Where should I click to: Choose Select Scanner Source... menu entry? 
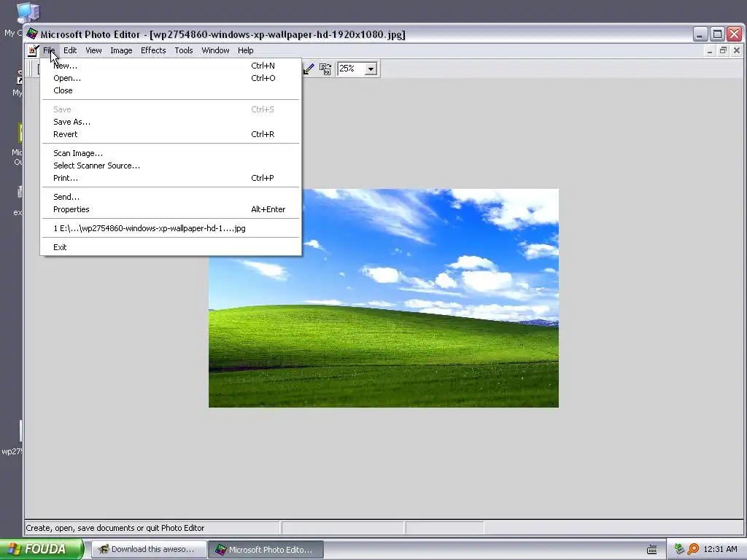(171, 166)
